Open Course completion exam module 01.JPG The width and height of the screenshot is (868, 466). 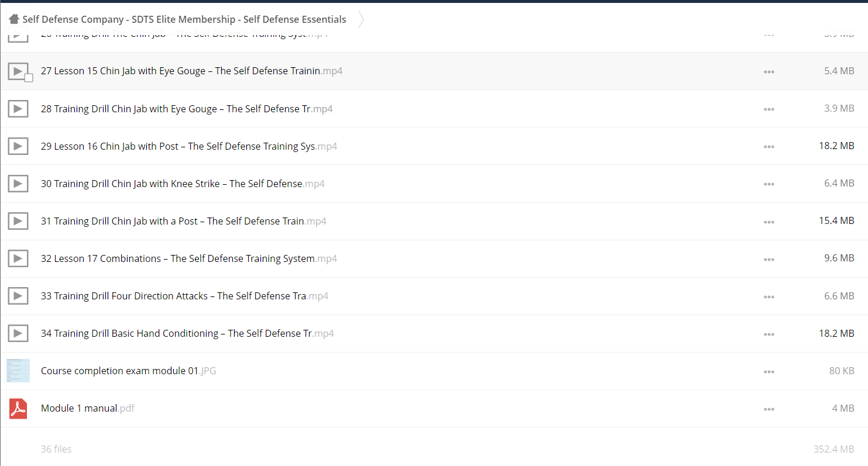pyautogui.click(x=128, y=370)
